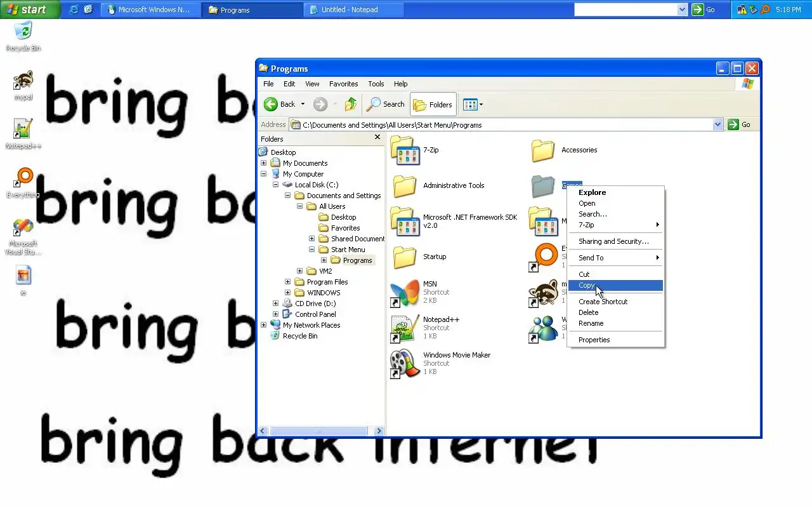Launch Internet Explorer from quick launch

(74, 10)
